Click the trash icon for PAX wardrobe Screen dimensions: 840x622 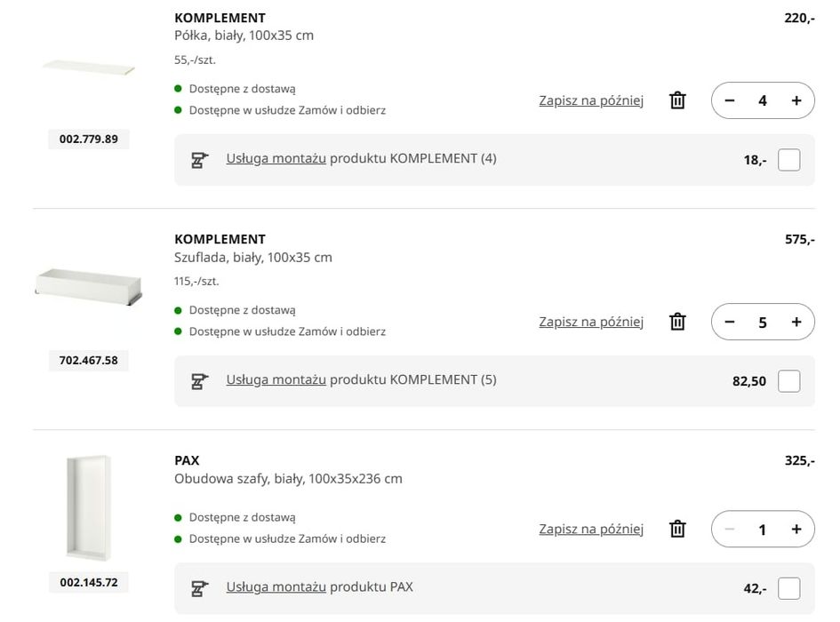[x=677, y=529]
